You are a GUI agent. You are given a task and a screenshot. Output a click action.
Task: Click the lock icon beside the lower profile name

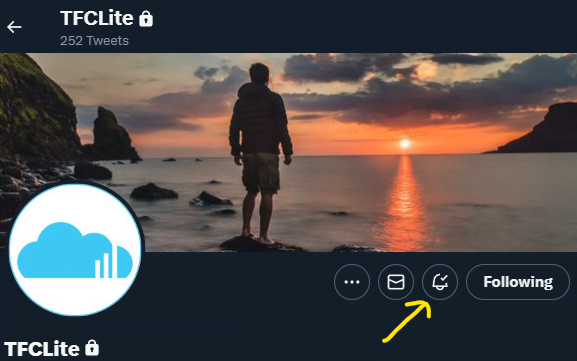92,348
